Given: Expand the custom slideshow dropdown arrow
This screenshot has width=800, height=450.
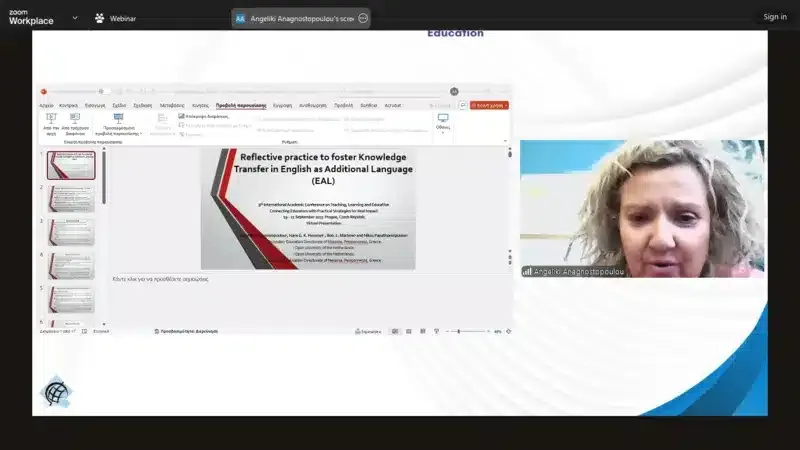Looking at the screenshot, I should 141,133.
